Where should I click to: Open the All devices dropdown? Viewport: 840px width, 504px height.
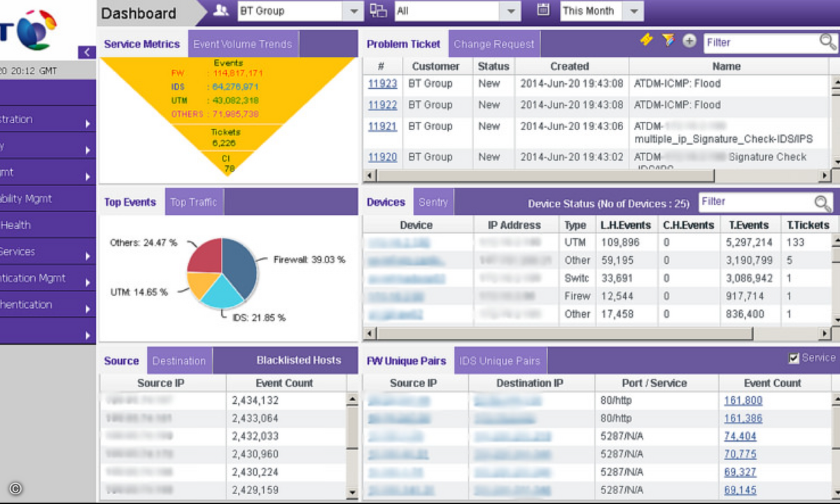pos(510,11)
